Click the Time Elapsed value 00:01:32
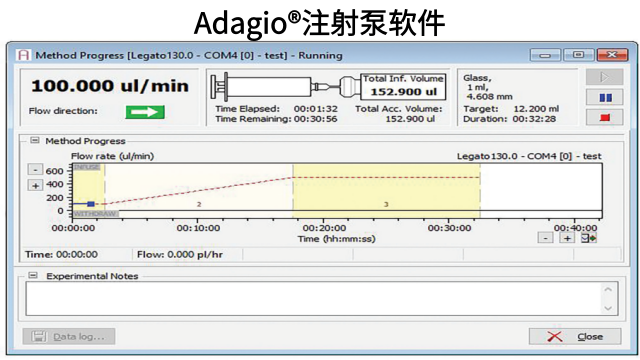 click(x=316, y=109)
